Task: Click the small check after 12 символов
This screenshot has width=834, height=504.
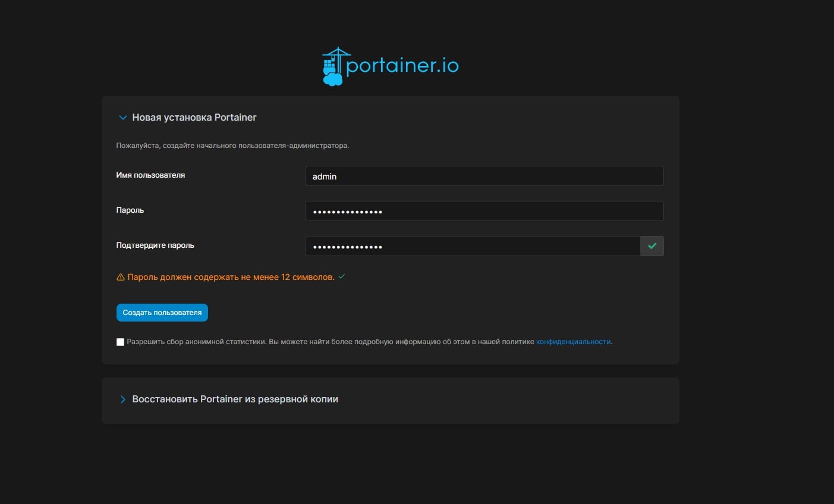Action: click(x=342, y=276)
